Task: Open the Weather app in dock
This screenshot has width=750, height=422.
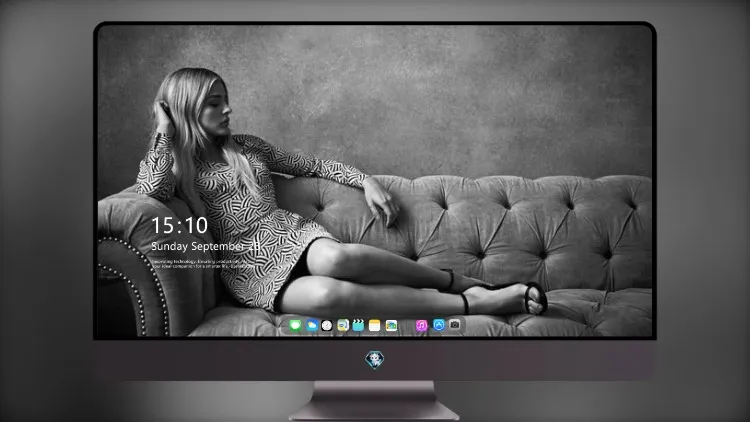Action: 312,326
